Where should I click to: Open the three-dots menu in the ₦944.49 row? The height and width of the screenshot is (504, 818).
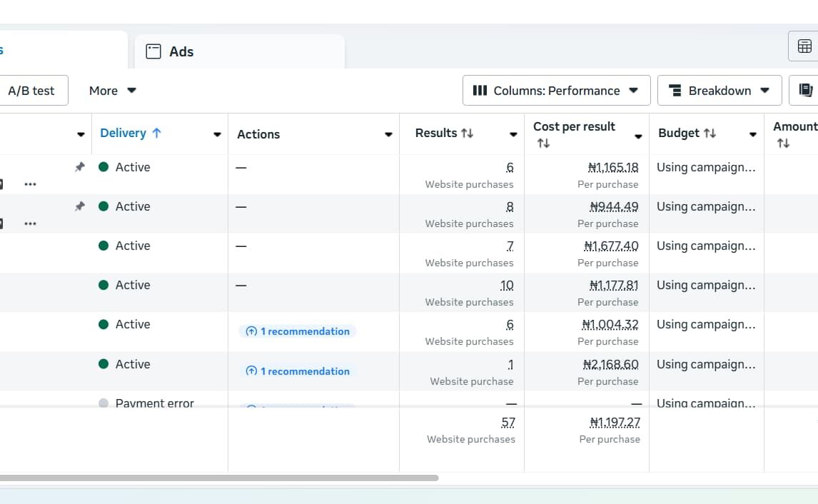click(30, 223)
